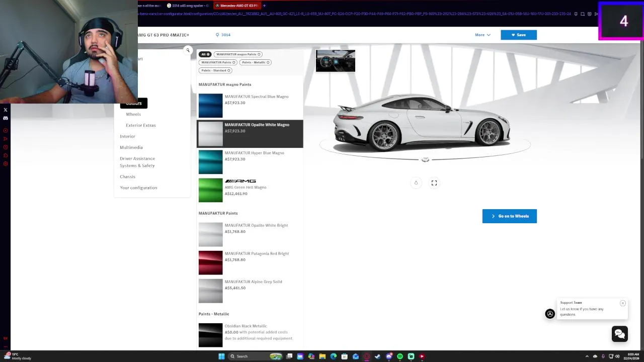
Task: Click the heart Save button
Action: (518, 35)
